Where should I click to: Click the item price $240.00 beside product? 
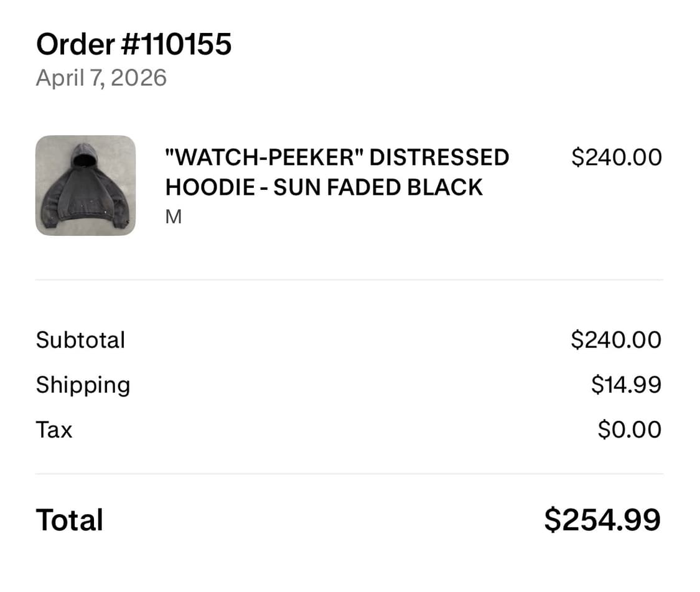click(616, 157)
